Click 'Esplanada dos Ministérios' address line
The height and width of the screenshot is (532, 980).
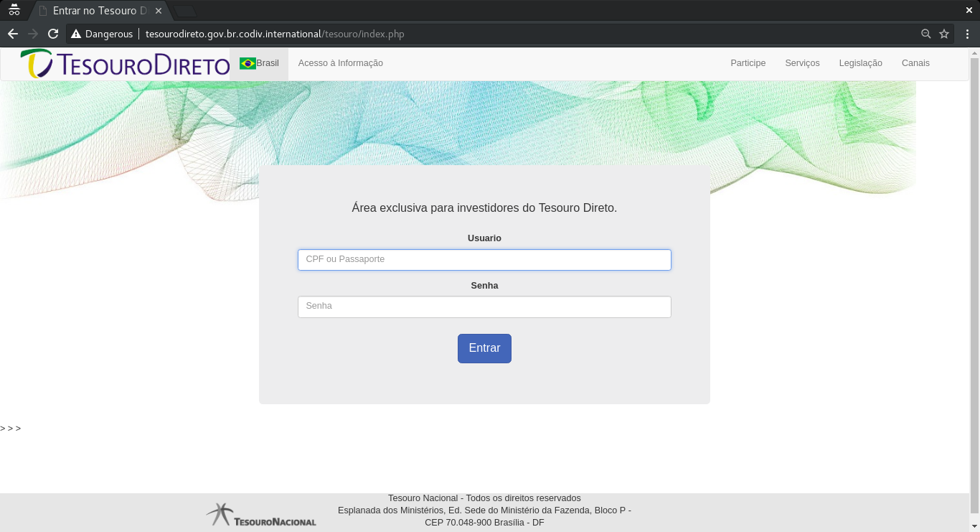coord(484,510)
